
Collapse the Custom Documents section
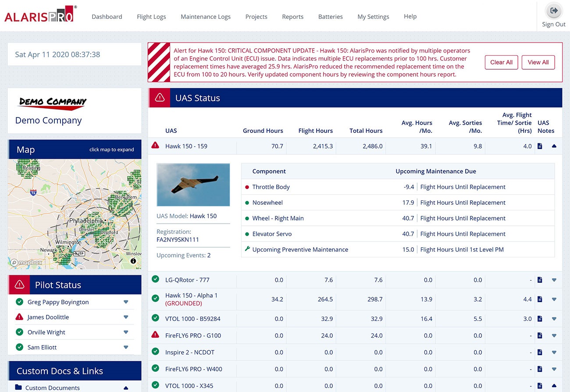coord(126,387)
